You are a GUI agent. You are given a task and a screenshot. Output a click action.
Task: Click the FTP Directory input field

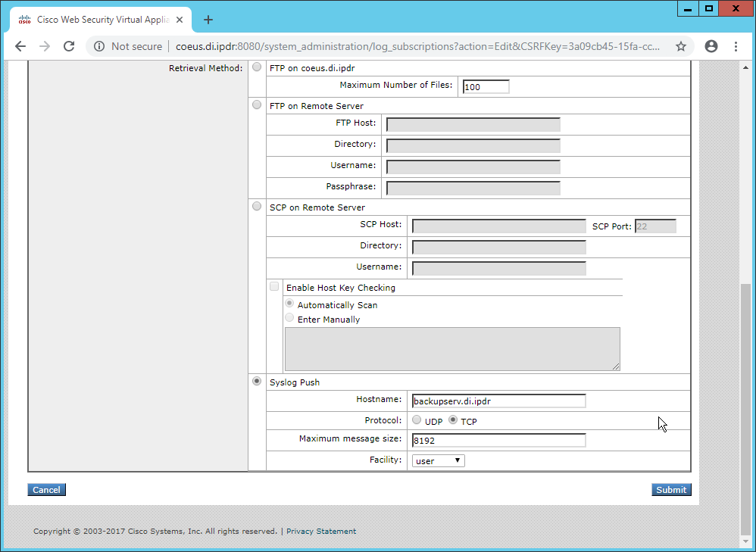click(473, 145)
